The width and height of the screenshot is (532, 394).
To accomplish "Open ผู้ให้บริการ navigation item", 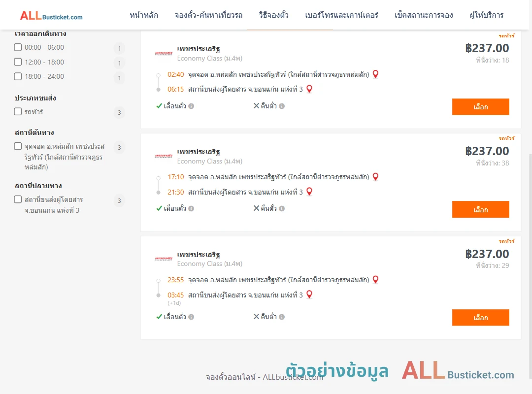I will coord(487,15).
